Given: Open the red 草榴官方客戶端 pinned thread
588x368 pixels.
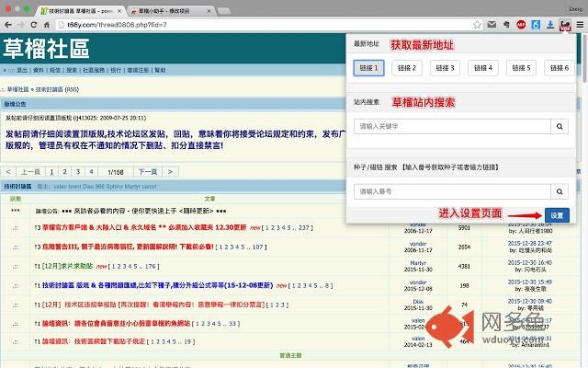Looking at the screenshot, I should (144, 227).
